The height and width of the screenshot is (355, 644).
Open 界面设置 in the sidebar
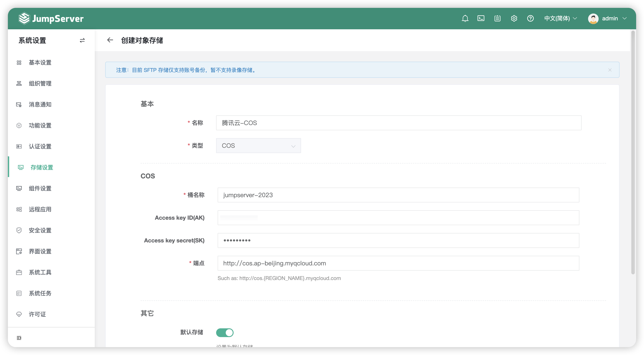(x=51, y=251)
